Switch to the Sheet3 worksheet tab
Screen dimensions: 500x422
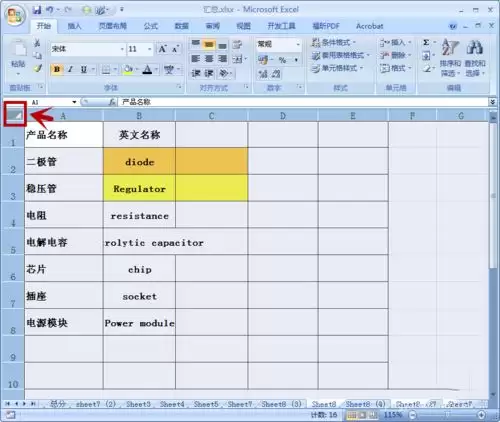pos(138,404)
